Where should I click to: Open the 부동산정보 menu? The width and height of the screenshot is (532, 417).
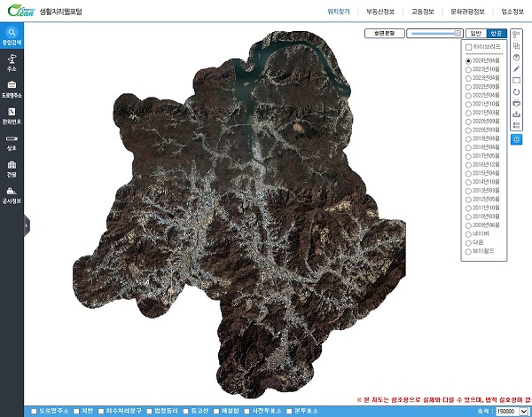(380, 12)
